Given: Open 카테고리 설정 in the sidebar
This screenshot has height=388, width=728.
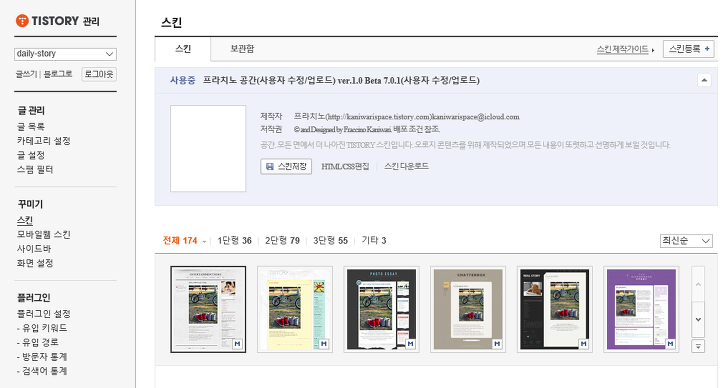Looking at the screenshot, I should coord(44,141).
